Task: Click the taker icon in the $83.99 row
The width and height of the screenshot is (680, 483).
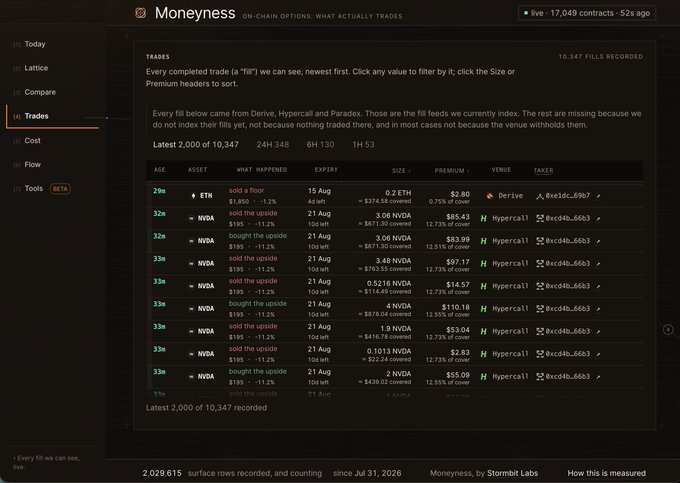Action: 540,241
